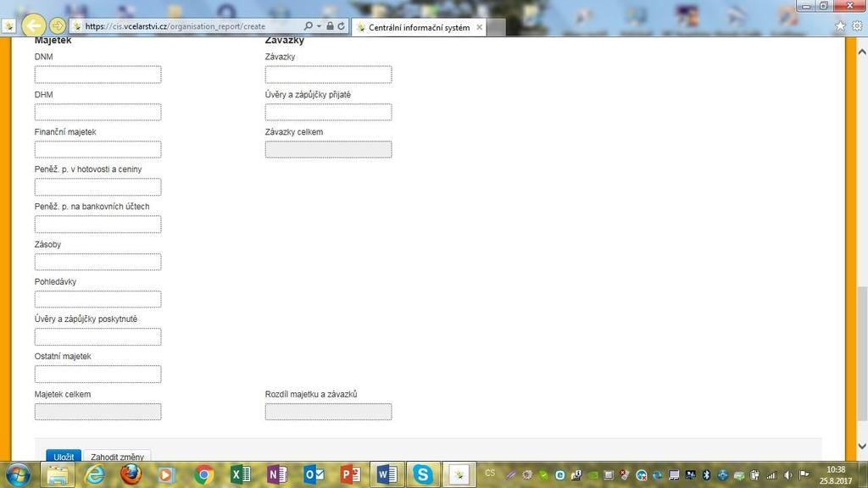868x488 pixels.
Task: Launch Google Chrome from taskbar
Action: tap(203, 474)
